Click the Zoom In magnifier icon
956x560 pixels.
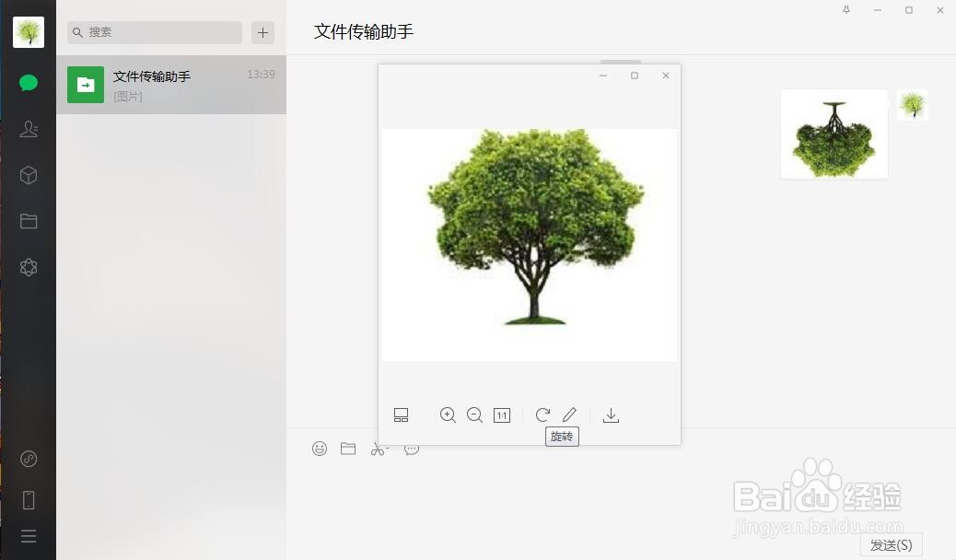449,414
